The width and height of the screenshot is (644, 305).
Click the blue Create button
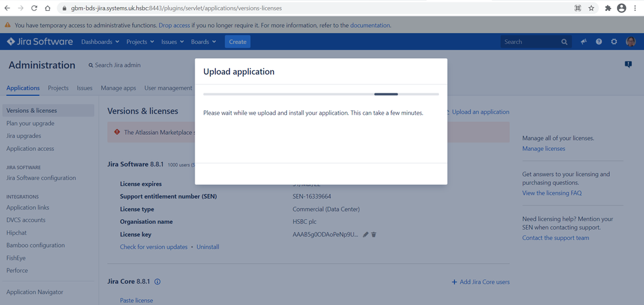tap(237, 41)
